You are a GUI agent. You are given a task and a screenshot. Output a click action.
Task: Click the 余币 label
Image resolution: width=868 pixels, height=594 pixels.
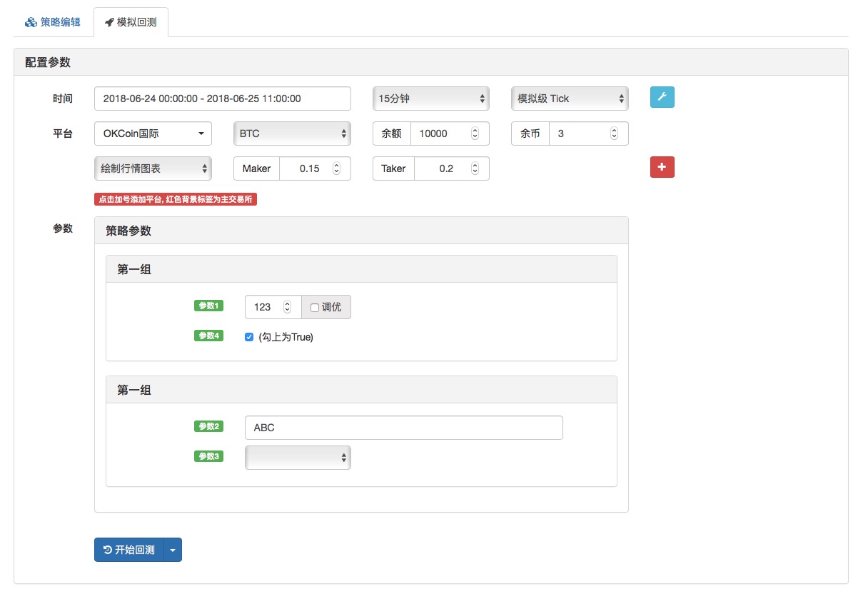(530, 134)
